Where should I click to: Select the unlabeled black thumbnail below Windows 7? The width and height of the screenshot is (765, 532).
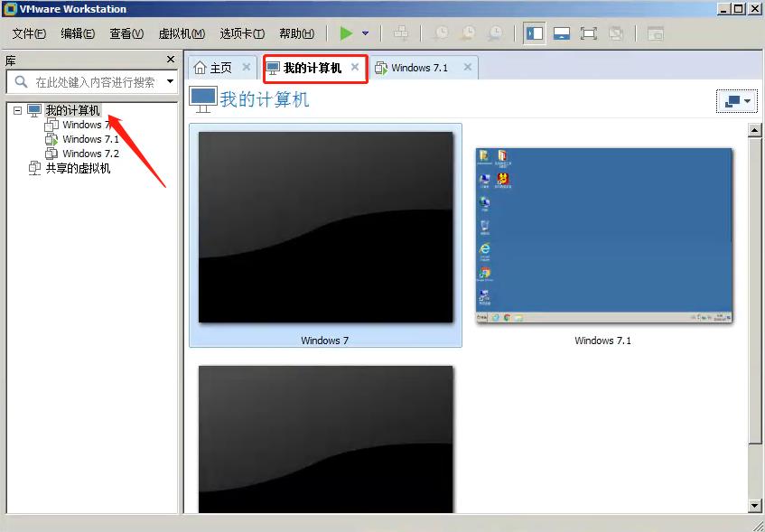[325, 439]
